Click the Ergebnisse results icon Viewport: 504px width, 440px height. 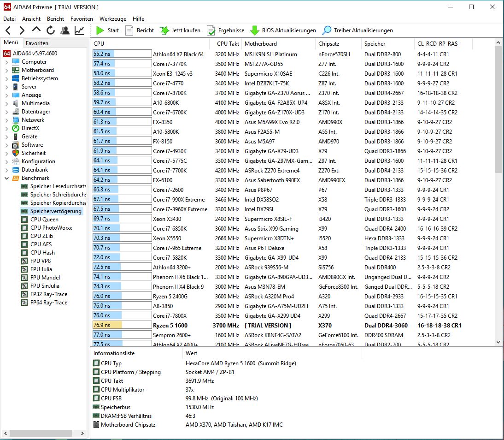point(224,30)
